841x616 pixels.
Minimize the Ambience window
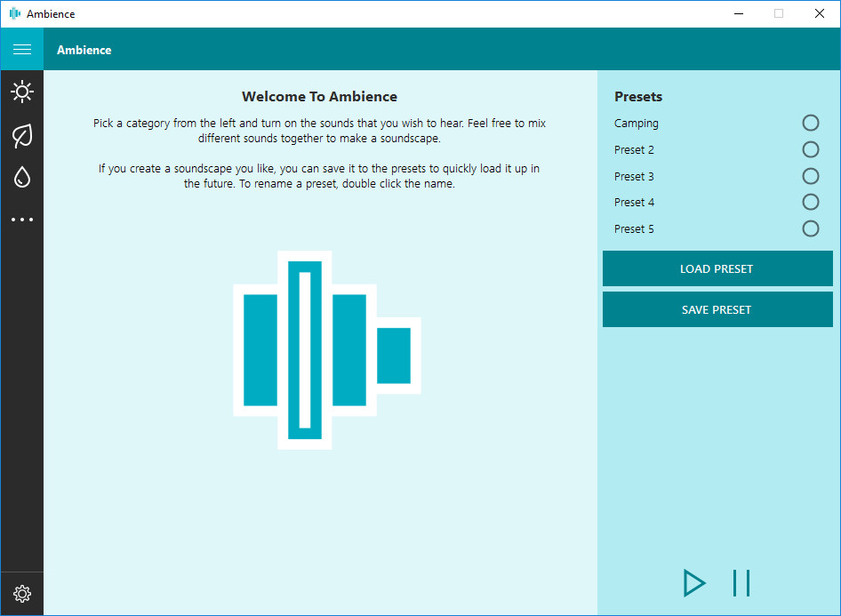pyautogui.click(x=739, y=13)
